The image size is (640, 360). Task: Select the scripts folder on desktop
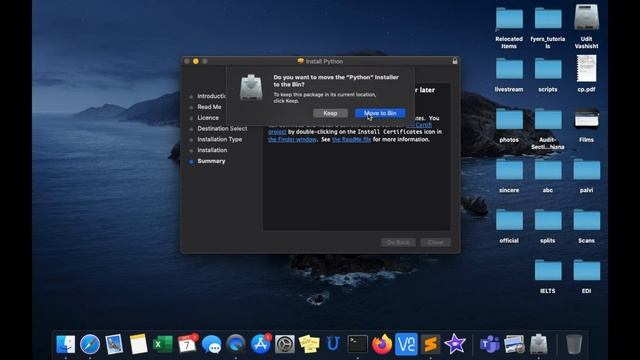[x=548, y=69]
